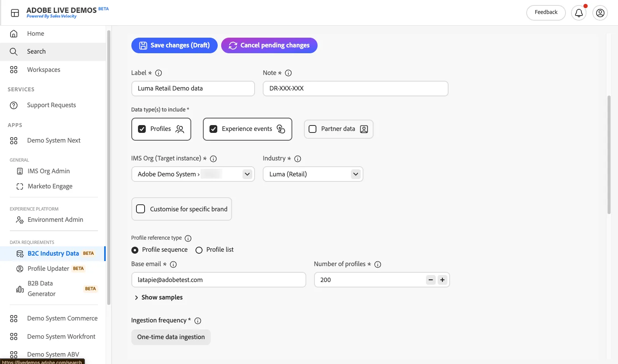
Task: Click the Base email info icon
Action: [173, 264]
